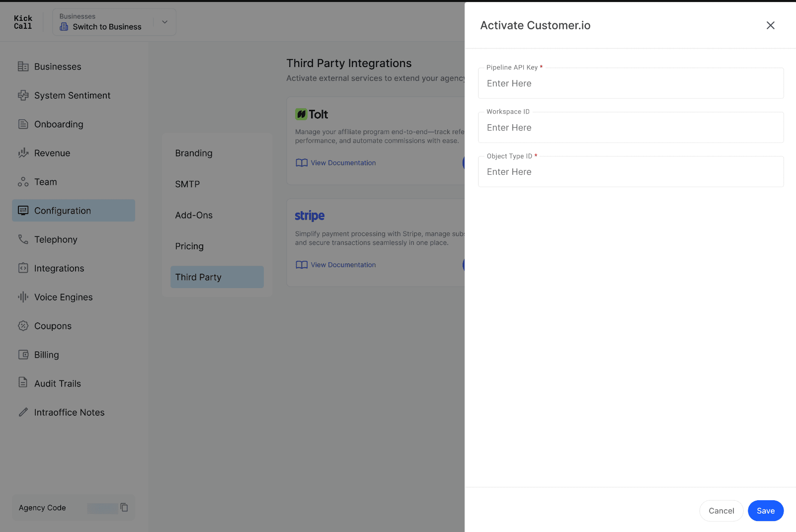Click the Coupons percent badge icon
This screenshot has width=796, height=532.
click(23, 326)
